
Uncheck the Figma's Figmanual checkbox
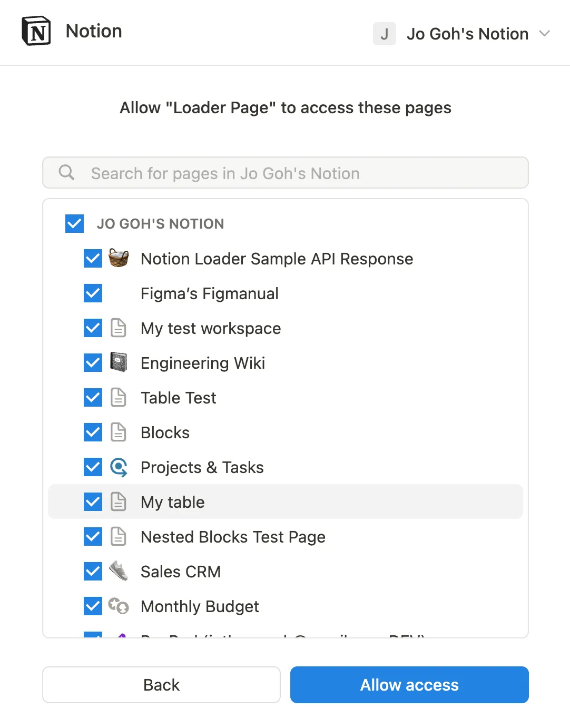[x=93, y=293]
